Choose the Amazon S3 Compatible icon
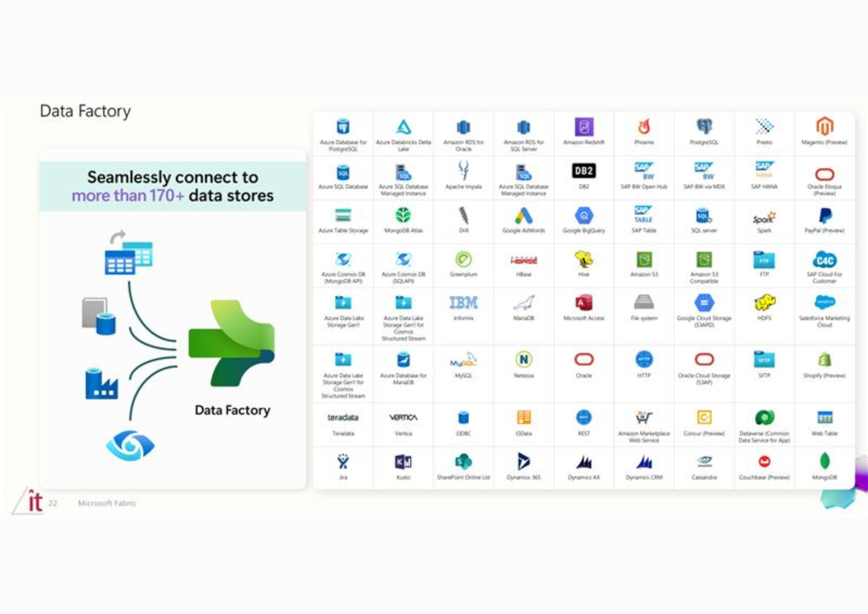 (x=704, y=260)
